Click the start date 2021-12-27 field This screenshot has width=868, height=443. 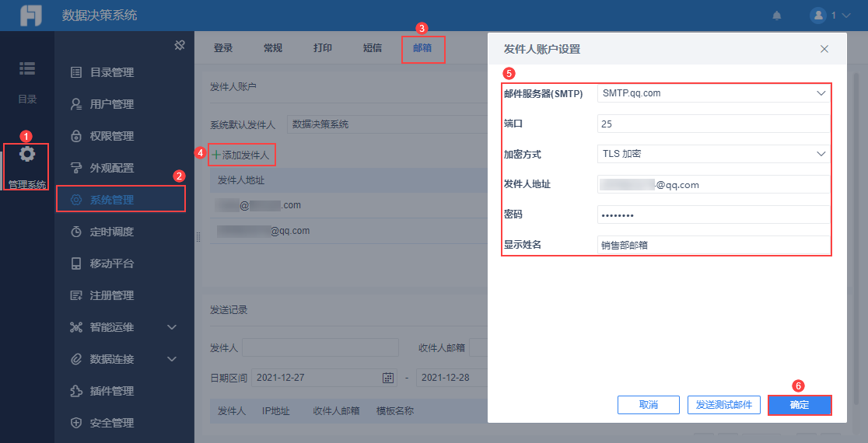tap(324, 378)
